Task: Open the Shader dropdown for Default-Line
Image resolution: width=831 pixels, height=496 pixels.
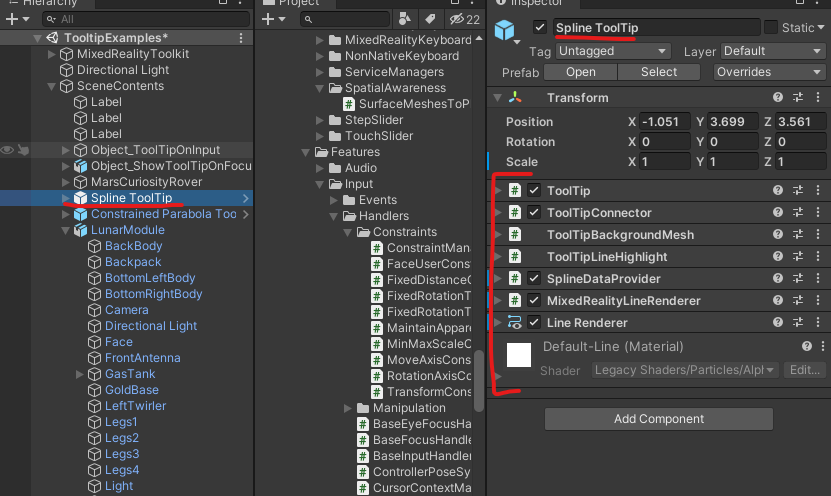Action: click(x=684, y=370)
